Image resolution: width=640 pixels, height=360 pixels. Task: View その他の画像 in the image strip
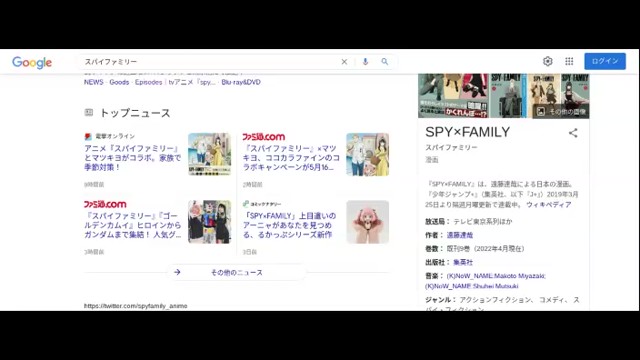click(562, 111)
